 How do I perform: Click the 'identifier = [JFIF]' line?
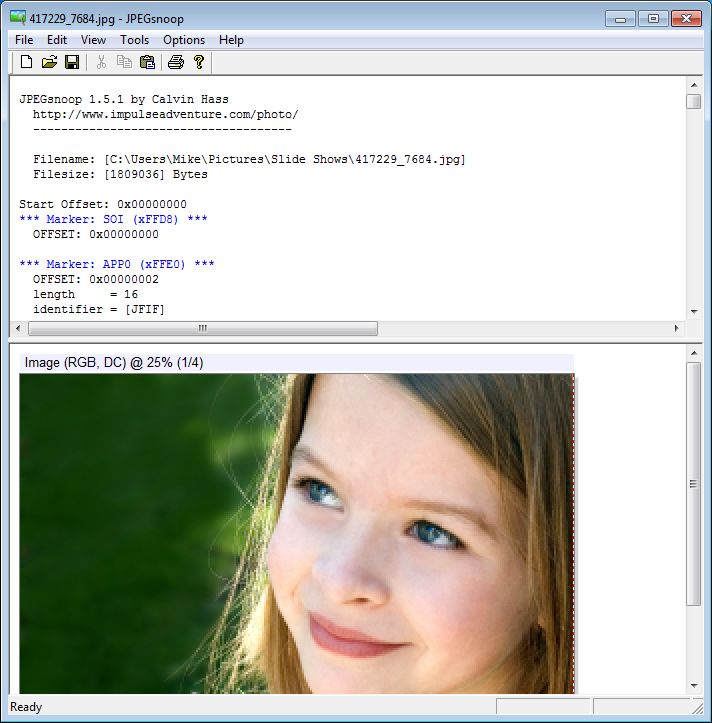(99, 309)
